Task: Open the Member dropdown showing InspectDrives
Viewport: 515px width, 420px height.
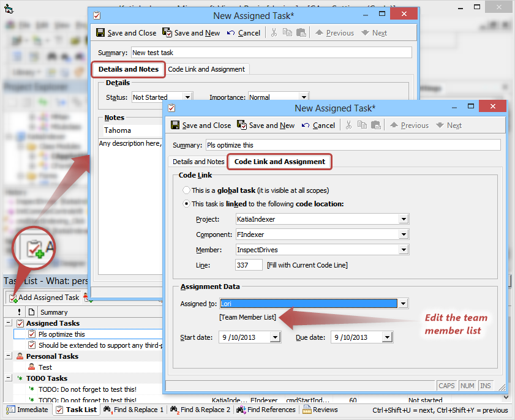Action: point(404,250)
